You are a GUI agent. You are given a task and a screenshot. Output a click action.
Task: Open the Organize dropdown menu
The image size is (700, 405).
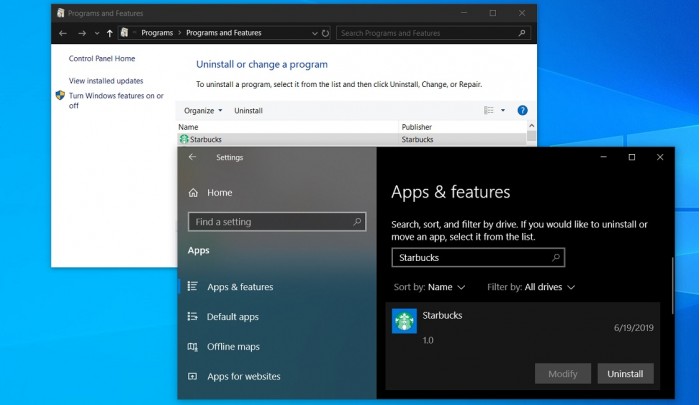click(x=203, y=110)
